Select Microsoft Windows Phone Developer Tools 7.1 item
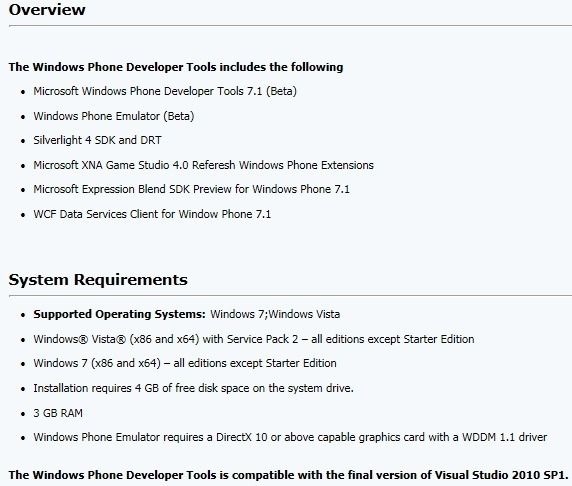This screenshot has height=486, width=572. coord(165,91)
